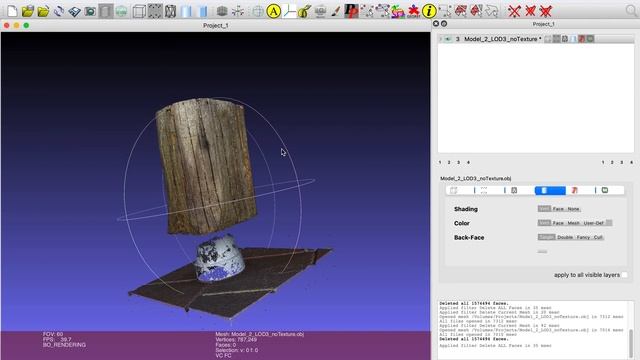Toggle bounding box rendering in toolbar
This screenshot has width=640, height=360.
tap(139, 11)
